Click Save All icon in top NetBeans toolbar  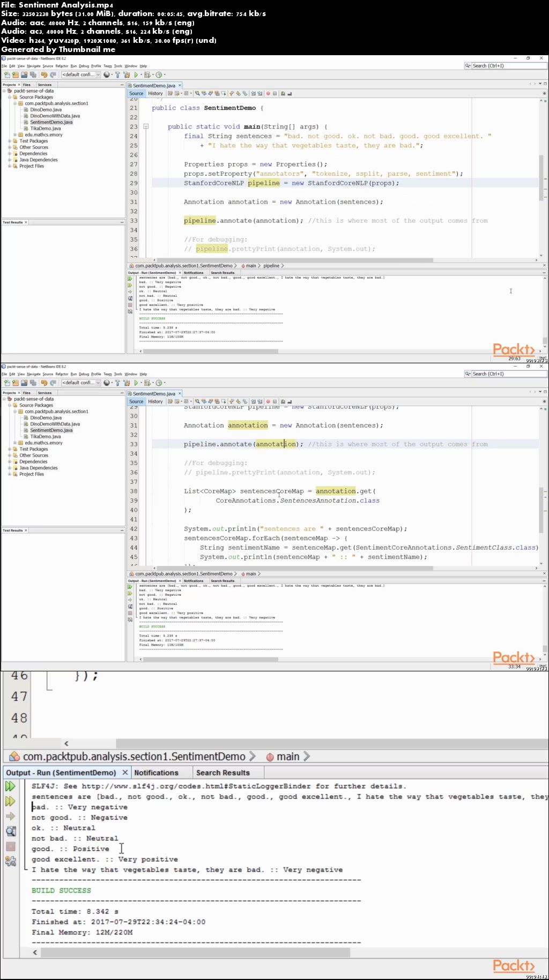pyautogui.click(x=33, y=74)
